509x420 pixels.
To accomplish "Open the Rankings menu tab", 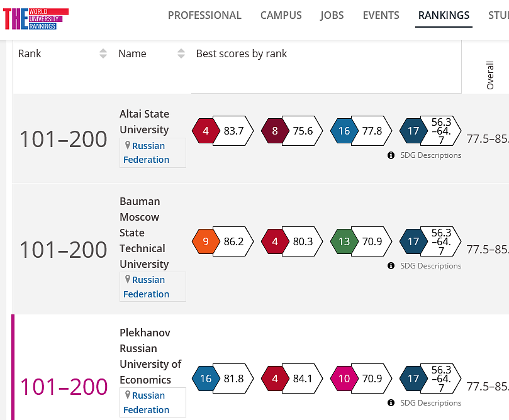I will click(444, 16).
